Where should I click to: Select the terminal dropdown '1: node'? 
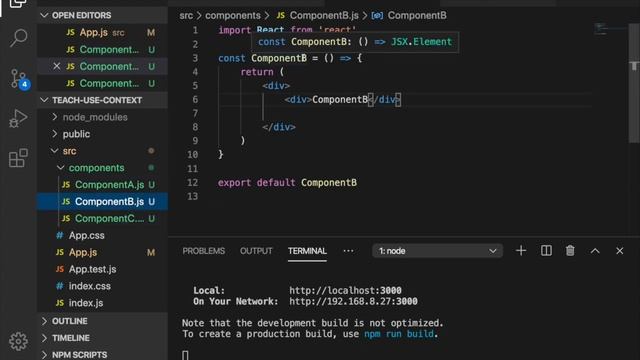pyautogui.click(x=438, y=251)
